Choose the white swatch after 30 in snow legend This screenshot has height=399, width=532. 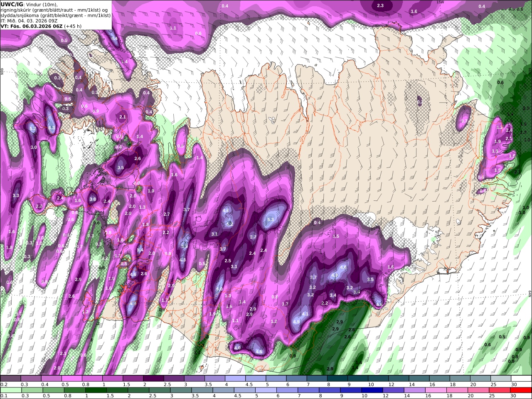pos(522,379)
